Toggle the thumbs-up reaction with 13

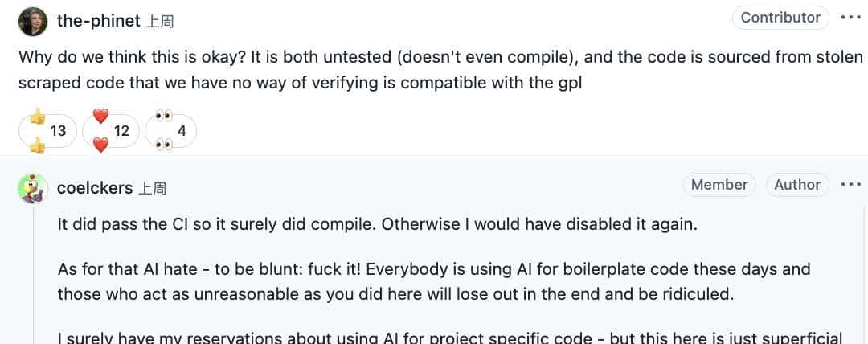point(48,130)
